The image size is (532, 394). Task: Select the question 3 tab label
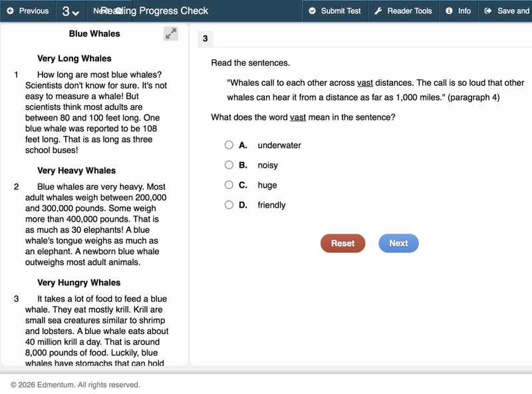coord(205,39)
